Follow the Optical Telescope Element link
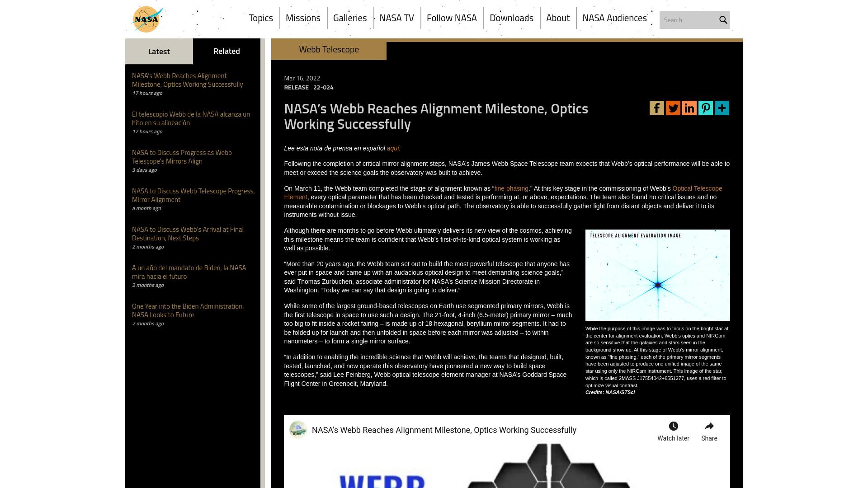Image resolution: width=868 pixels, height=488 pixels. (x=697, y=188)
